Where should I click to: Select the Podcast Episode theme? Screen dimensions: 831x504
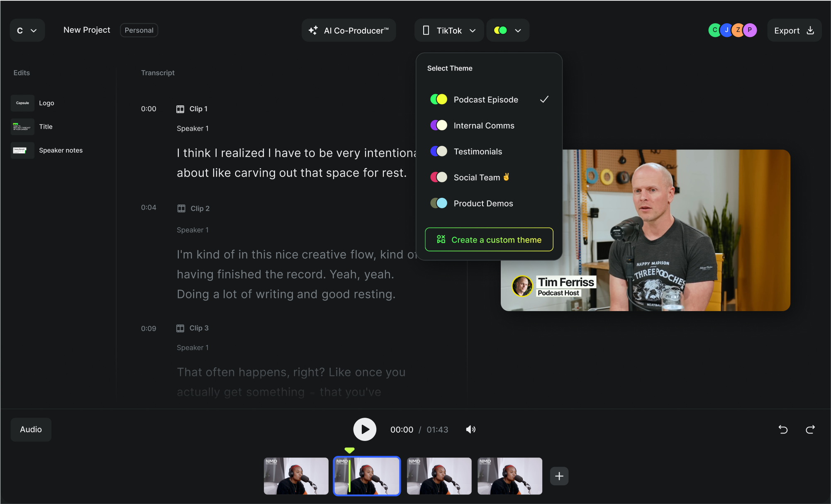[x=485, y=99]
